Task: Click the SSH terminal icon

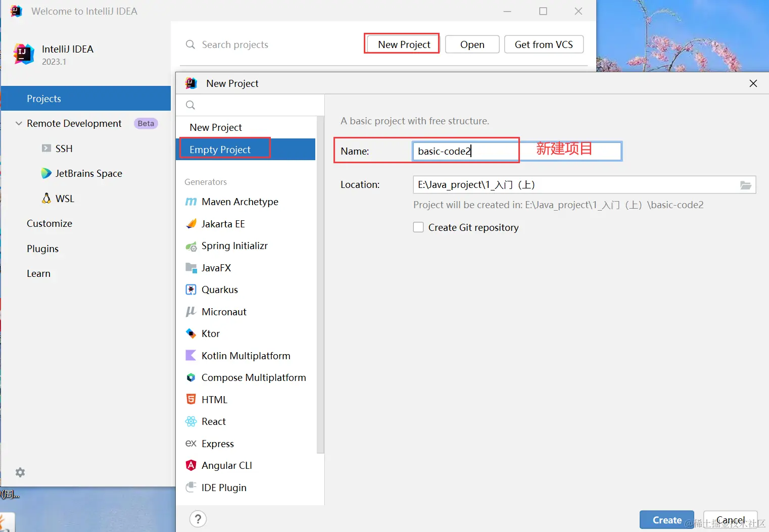Action: tap(46, 149)
